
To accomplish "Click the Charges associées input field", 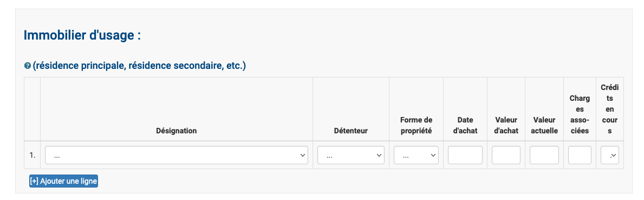I will point(580,155).
